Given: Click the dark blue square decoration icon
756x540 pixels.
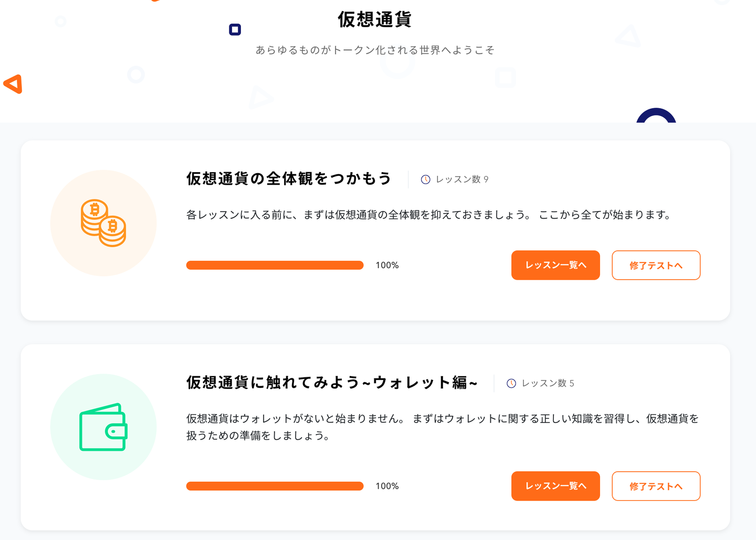Looking at the screenshot, I should pyautogui.click(x=235, y=29).
